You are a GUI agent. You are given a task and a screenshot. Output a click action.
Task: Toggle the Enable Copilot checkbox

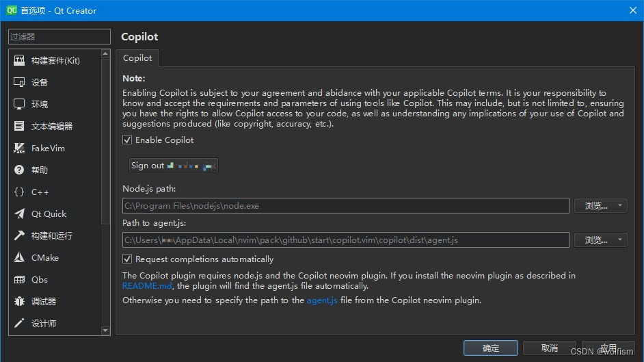(127, 140)
